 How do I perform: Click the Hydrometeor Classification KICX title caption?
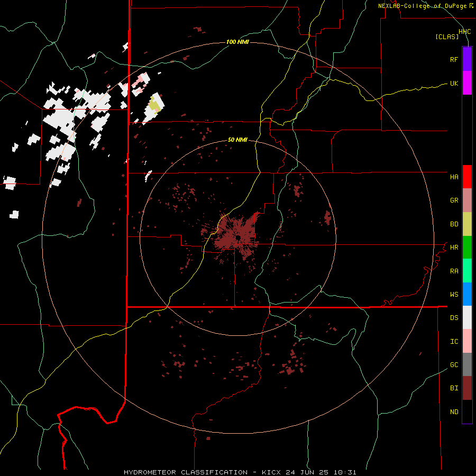click(240, 472)
